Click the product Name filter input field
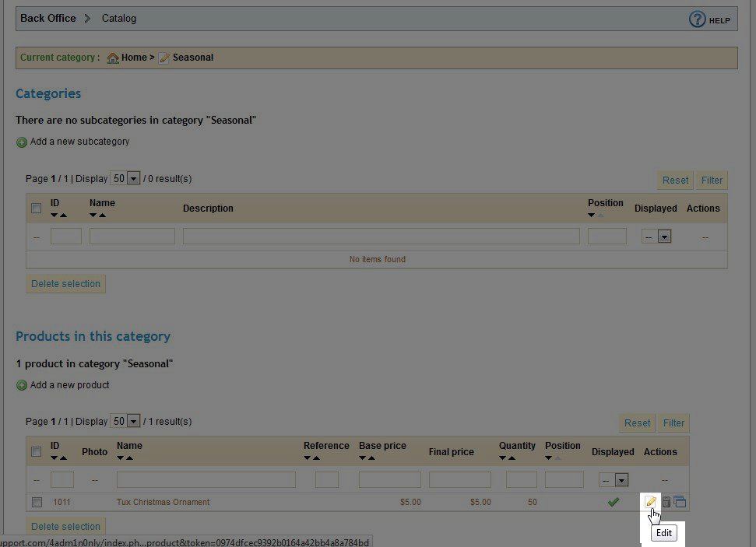The width and height of the screenshot is (756, 547). (206, 480)
